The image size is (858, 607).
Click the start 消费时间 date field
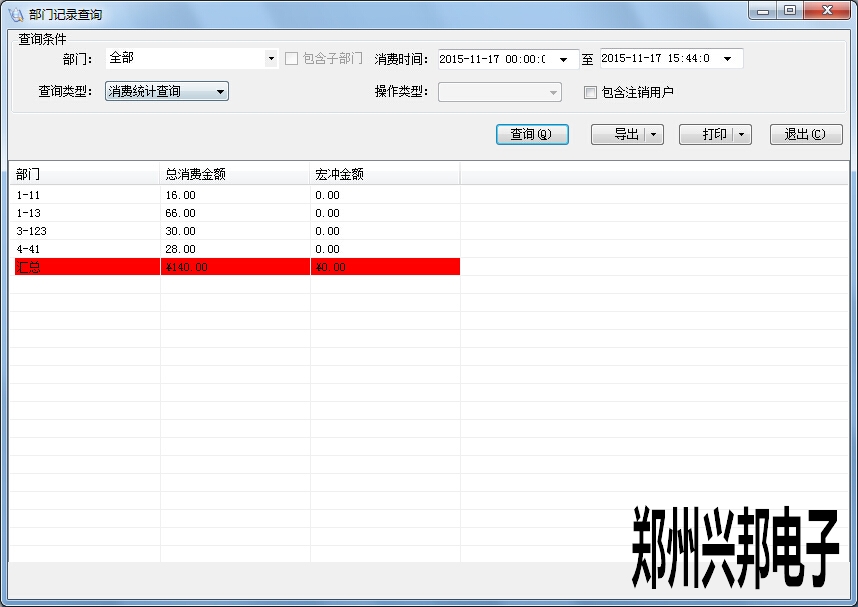[492, 59]
